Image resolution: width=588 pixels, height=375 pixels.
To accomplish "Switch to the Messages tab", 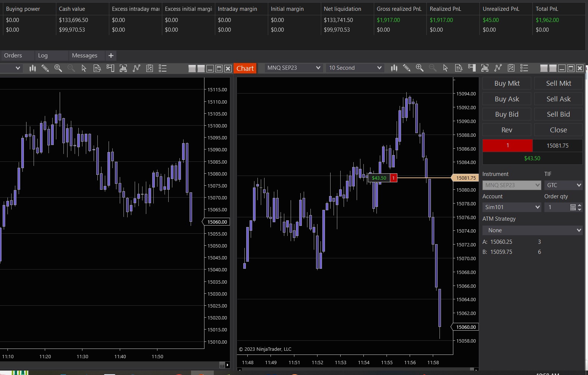I will pyautogui.click(x=85, y=56).
